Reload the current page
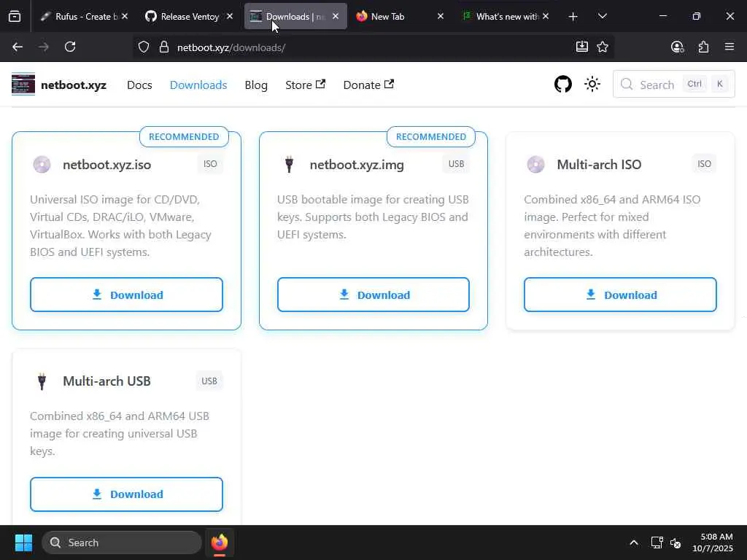The image size is (747, 560). [70, 47]
